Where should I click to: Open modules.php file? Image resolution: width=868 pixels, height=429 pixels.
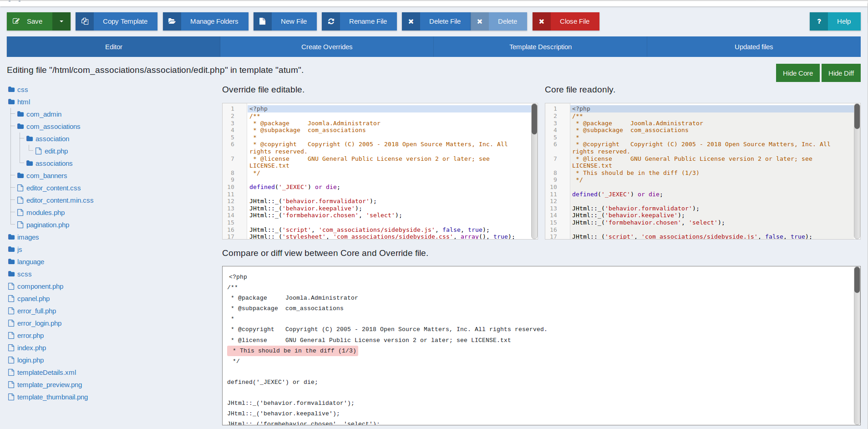pyautogui.click(x=41, y=213)
